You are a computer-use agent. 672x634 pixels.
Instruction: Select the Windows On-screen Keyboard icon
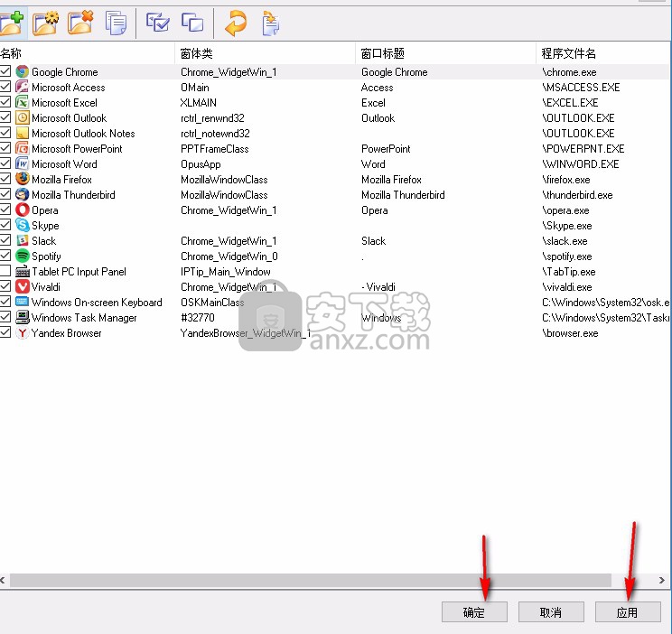click(23, 302)
